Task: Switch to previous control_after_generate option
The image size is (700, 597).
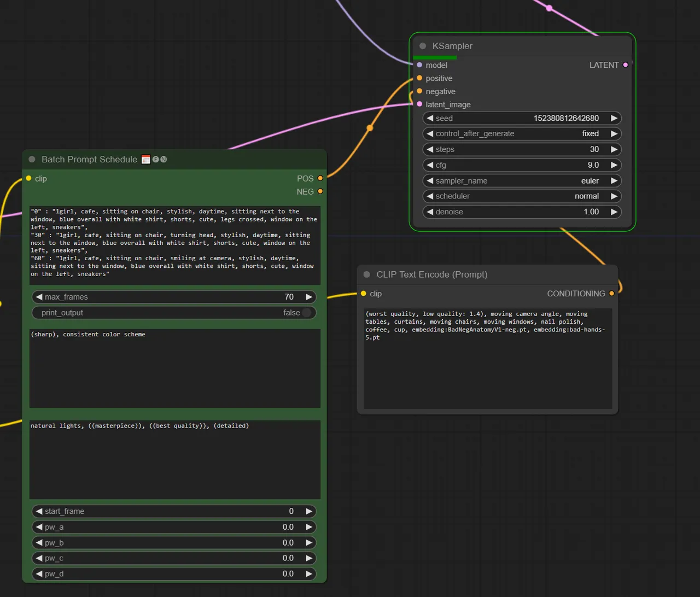Action: point(430,133)
